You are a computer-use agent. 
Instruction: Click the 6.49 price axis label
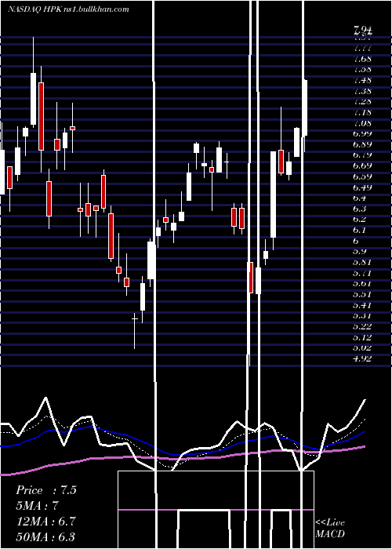pos(362,187)
